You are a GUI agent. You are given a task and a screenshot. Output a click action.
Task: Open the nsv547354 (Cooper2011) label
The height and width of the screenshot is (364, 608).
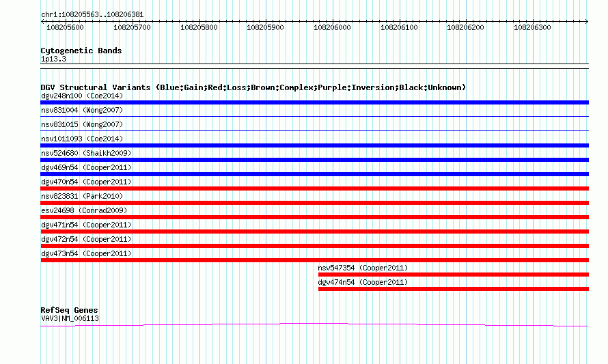pyautogui.click(x=363, y=268)
